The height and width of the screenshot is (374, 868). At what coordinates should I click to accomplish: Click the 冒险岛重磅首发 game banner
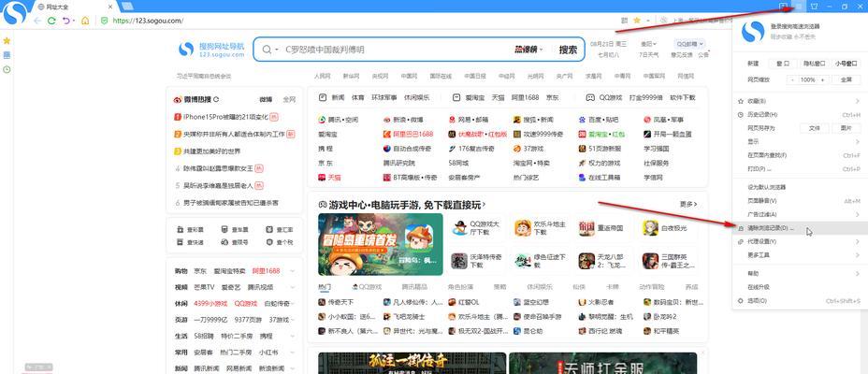click(381, 245)
